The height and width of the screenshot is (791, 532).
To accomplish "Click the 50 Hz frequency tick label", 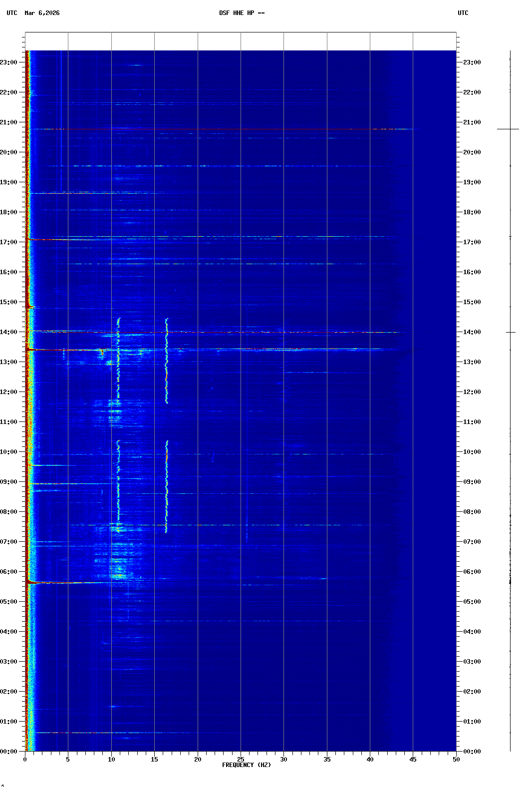I will 456,759.
